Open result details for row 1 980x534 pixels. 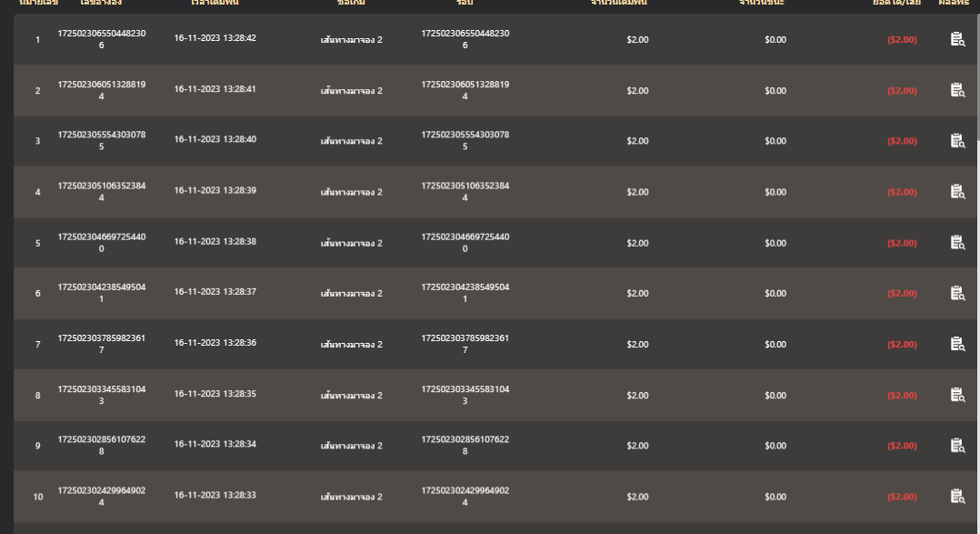click(956, 40)
